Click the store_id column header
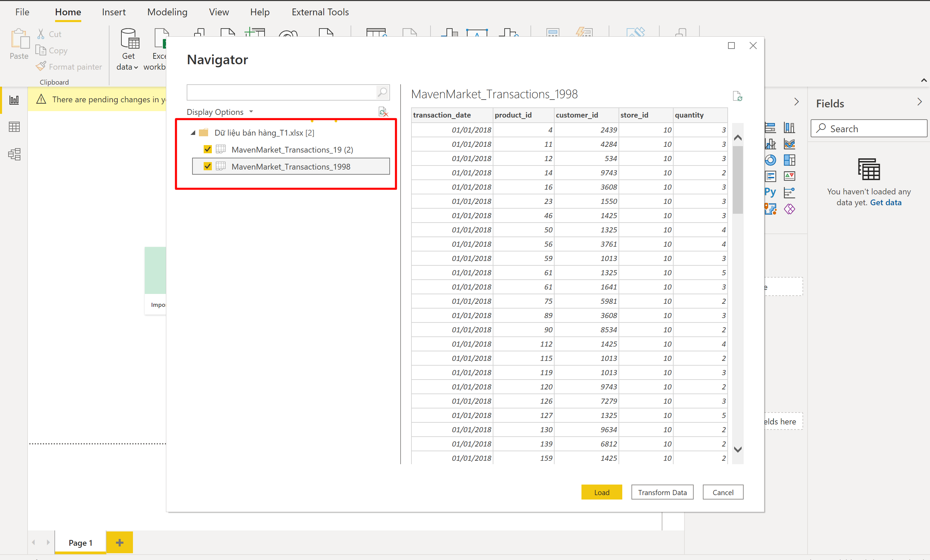This screenshot has height=560, width=930. click(646, 115)
